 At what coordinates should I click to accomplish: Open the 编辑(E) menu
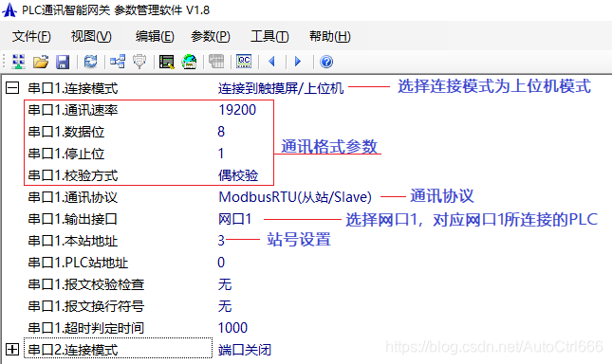click(x=155, y=36)
